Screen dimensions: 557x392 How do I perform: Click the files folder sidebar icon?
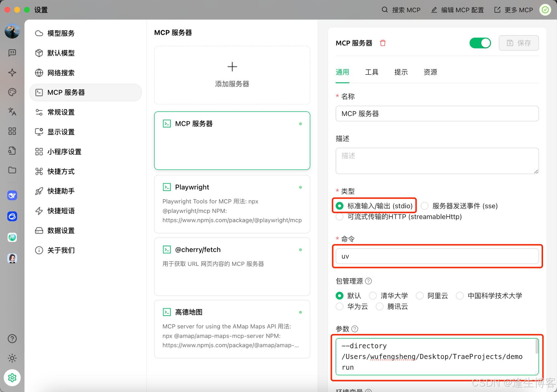pyautogui.click(x=12, y=170)
